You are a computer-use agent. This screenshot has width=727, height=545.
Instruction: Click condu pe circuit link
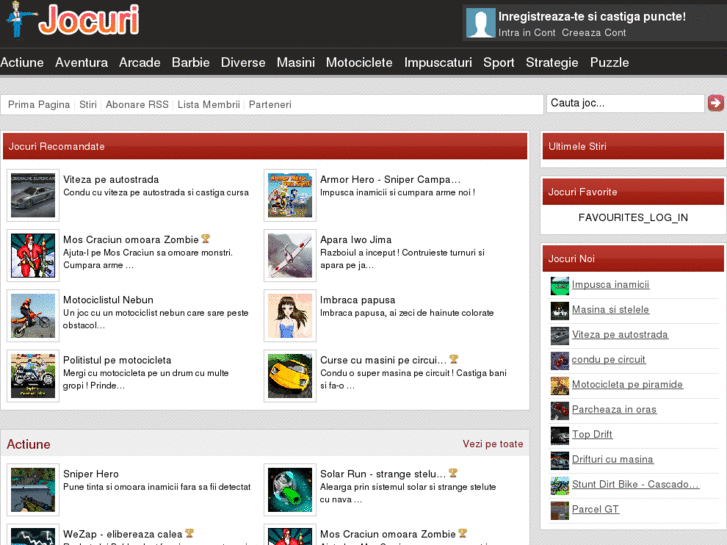[x=608, y=359]
